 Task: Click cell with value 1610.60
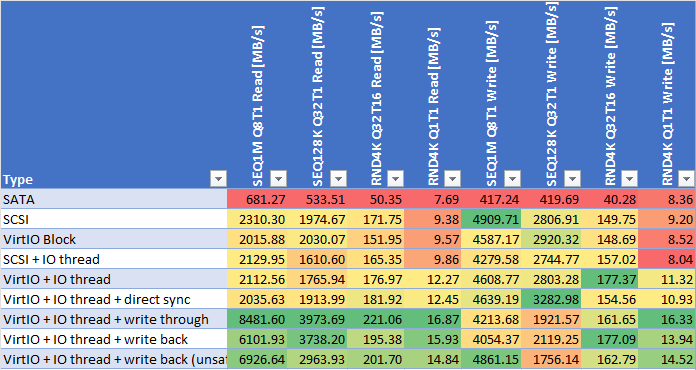pos(317,259)
